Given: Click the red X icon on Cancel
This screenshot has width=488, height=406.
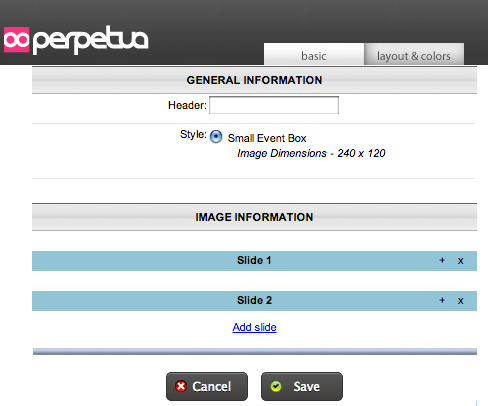Looking at the screenshot, I should pos(181,386).
